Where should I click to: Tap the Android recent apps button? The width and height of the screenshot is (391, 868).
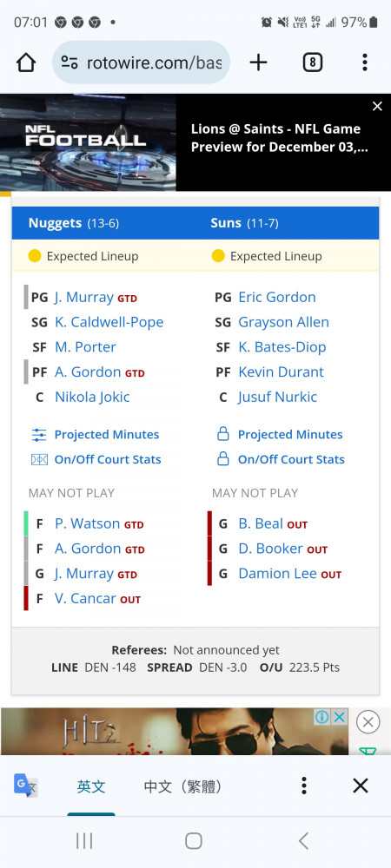tap(84, 841)
